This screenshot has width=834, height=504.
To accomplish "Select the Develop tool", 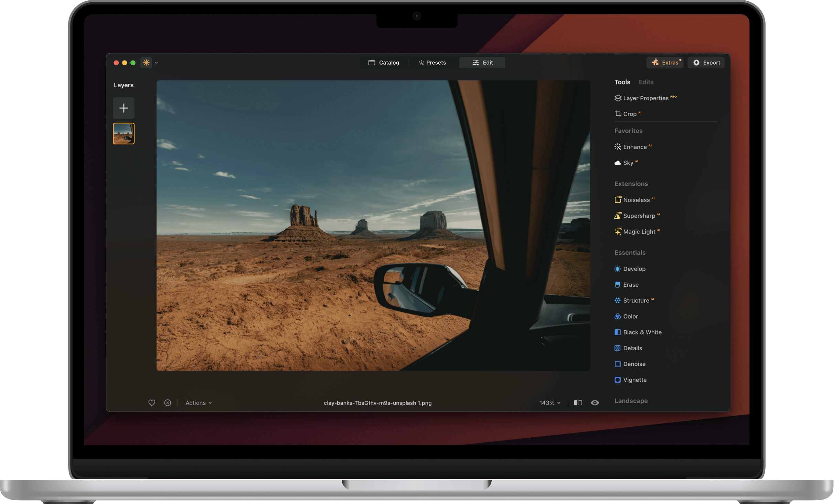I will point(634,269).
